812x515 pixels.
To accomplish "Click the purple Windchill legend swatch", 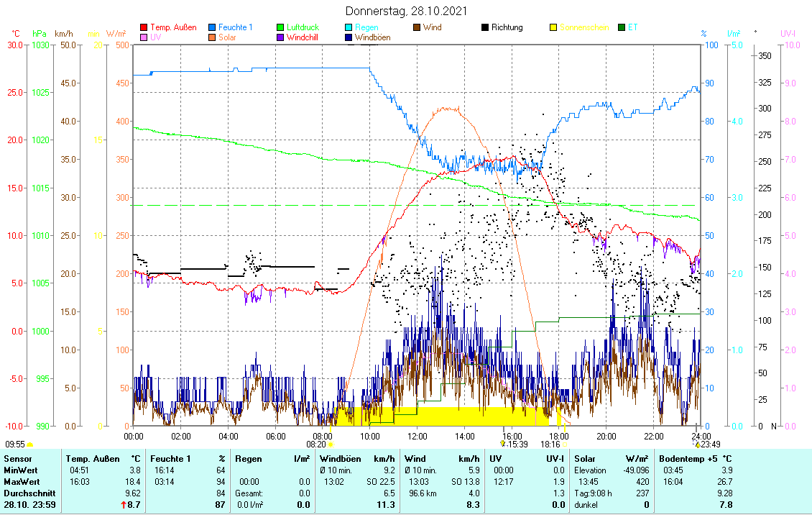I will [x=280, y=37].
